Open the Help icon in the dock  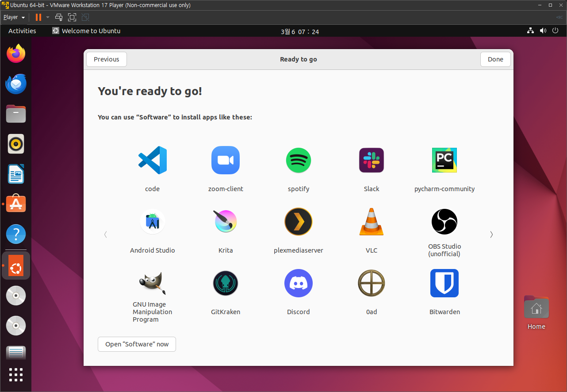(16, 234)
